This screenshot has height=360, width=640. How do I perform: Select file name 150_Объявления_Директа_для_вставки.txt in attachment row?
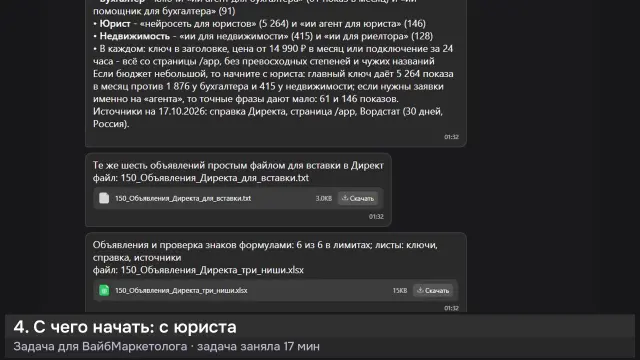[183, 198]
